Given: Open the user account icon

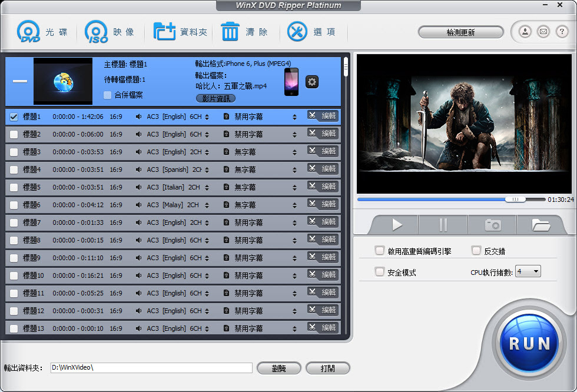Looking at the screenshot, I should click(525, 32).
